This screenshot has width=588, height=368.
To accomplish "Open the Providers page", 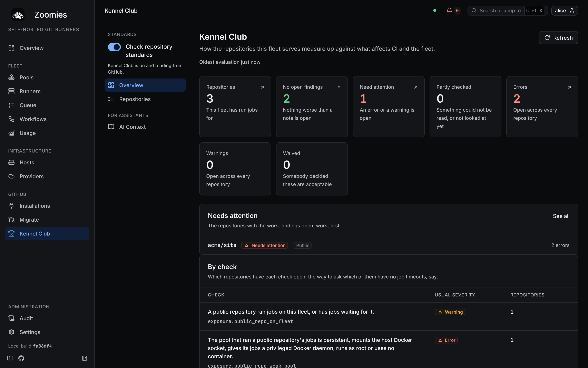I will (47, 176).
